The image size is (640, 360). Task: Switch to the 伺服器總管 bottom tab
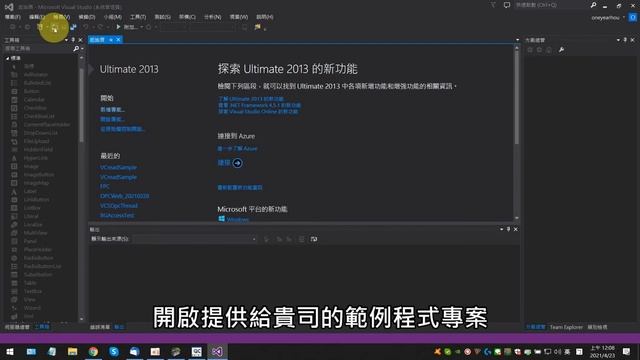pos(17,327)
